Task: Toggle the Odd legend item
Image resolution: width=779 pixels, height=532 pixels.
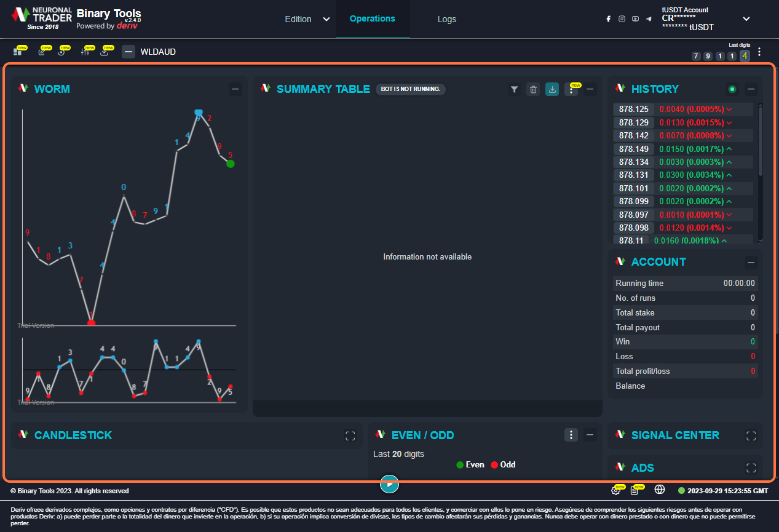Action: 503,465
